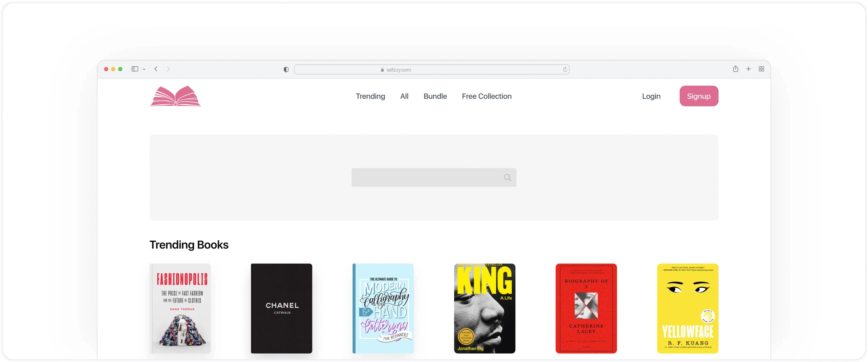The image size is (868, 362).
Task: Switch to the Free Collection section
Action: point(486,96)
